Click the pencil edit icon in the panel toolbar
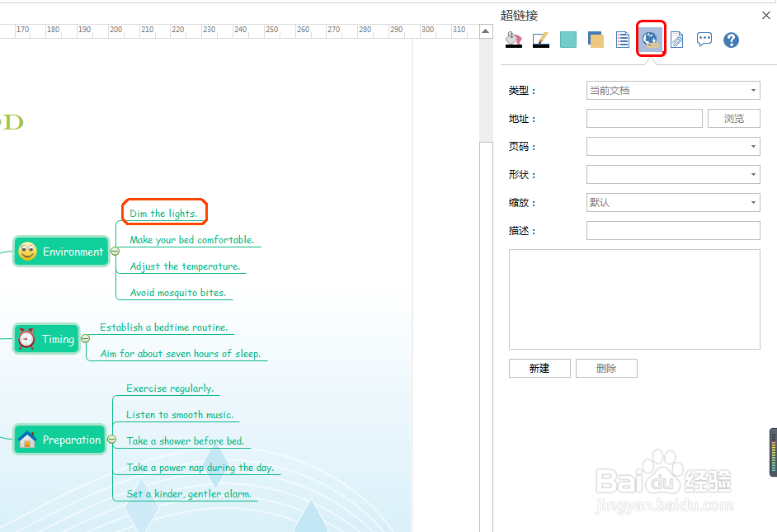777x532 pixels. click(x=540, y=39)
